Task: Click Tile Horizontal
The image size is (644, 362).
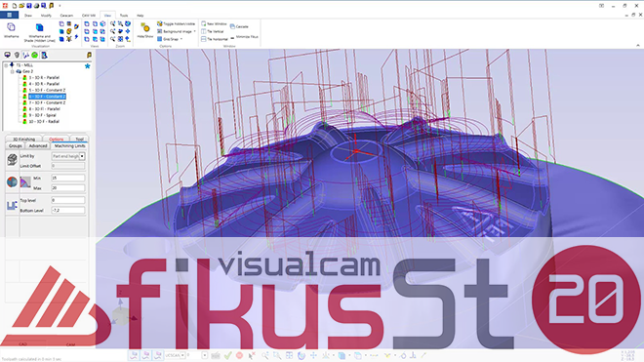Action: [214, 39]
